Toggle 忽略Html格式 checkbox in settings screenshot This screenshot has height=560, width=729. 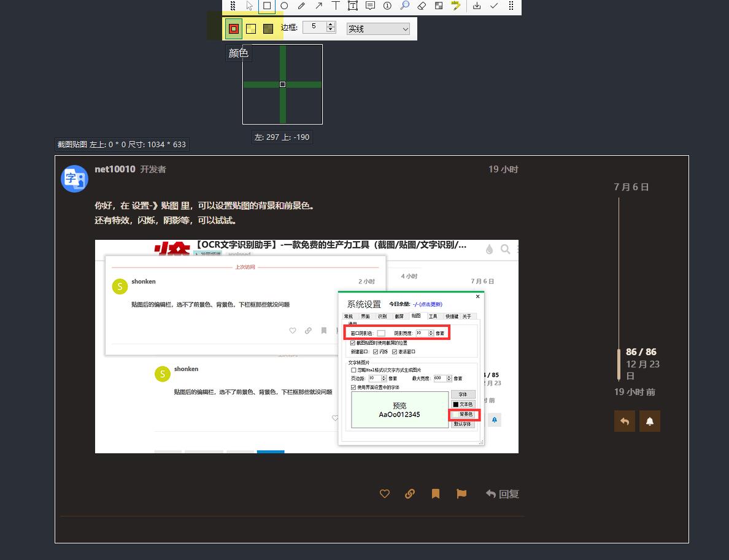[x=354, y=370]
